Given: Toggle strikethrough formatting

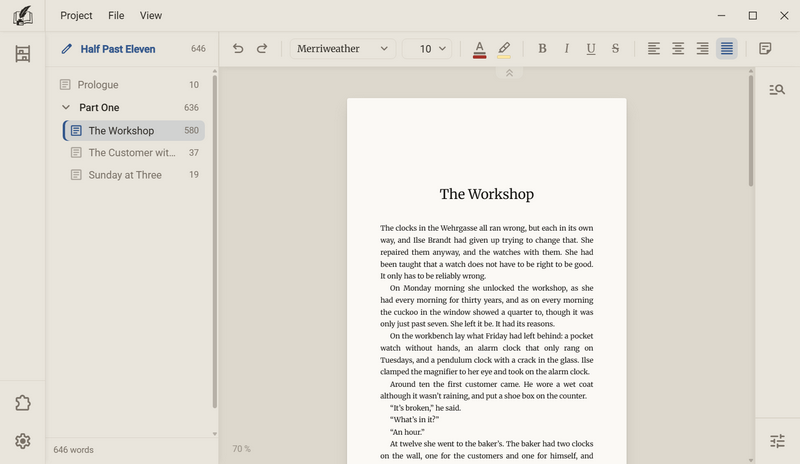Looking at the screenshot, I should (x=615, y=48).
